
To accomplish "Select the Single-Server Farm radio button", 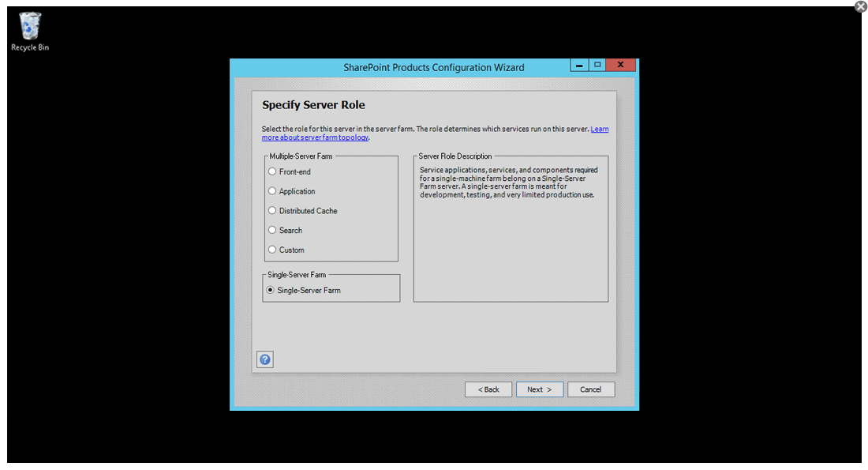I will point(271,290).
